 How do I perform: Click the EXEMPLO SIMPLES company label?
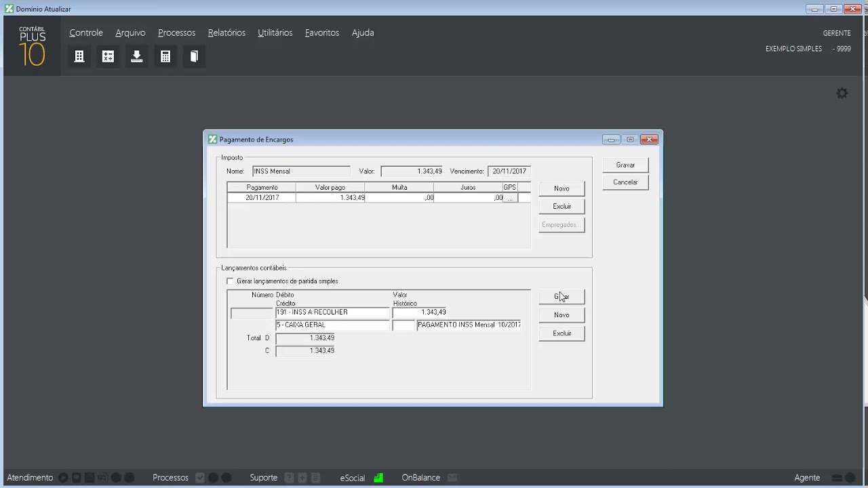pos(793,49)
